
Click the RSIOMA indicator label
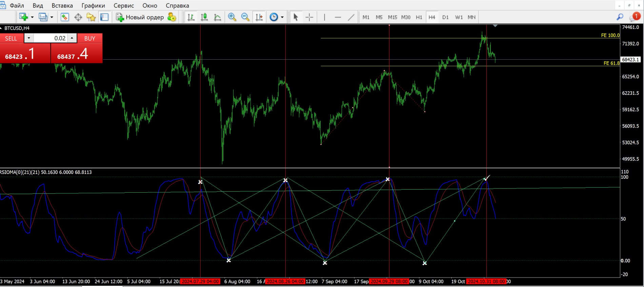point(46,172)
